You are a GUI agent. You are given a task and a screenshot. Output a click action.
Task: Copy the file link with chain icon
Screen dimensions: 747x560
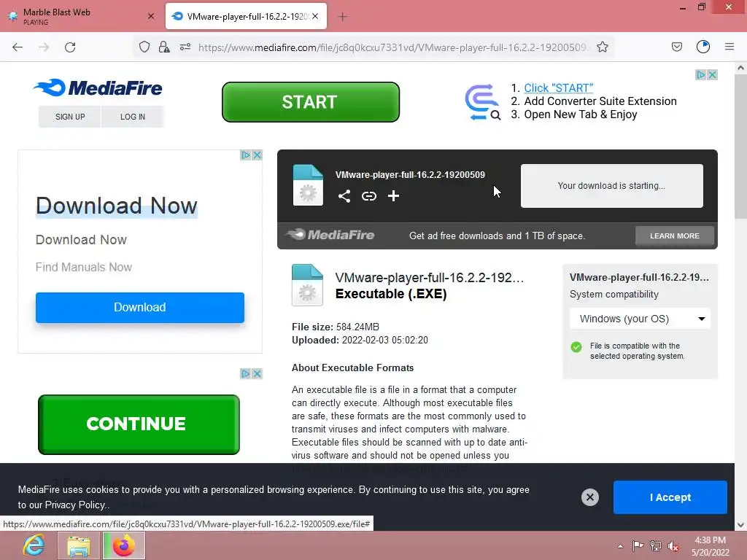coord(368,195)
